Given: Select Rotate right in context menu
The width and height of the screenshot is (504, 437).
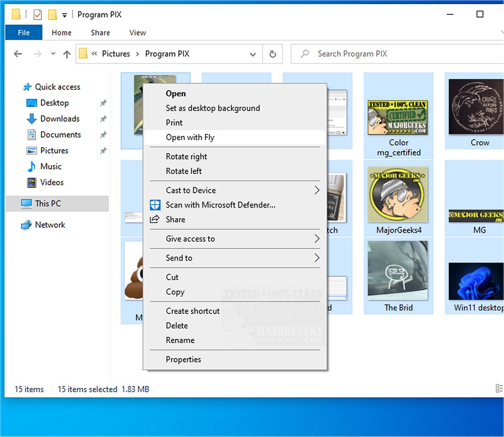Looking at the screenshot, I should (x=187, y=157).
